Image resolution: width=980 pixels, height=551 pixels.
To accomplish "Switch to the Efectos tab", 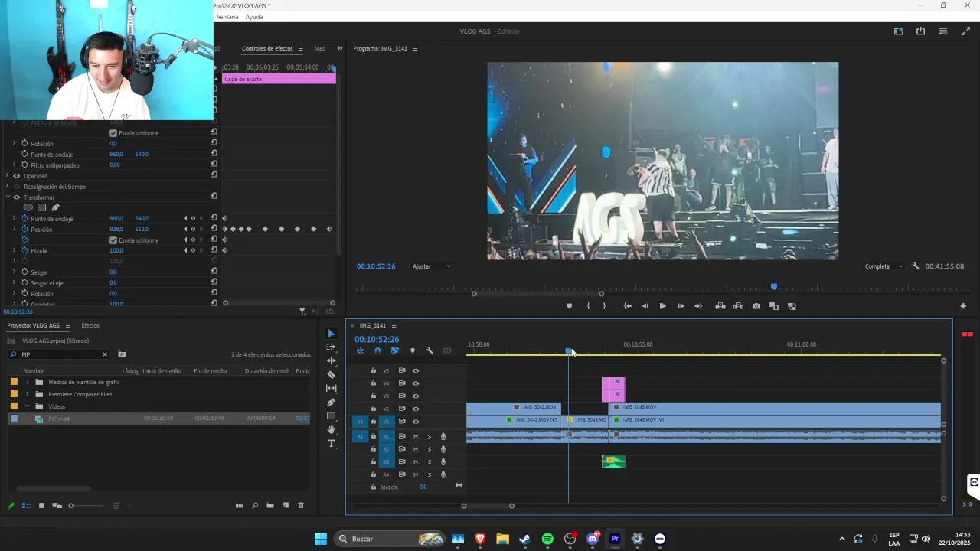I will click(x=90, y=325).
